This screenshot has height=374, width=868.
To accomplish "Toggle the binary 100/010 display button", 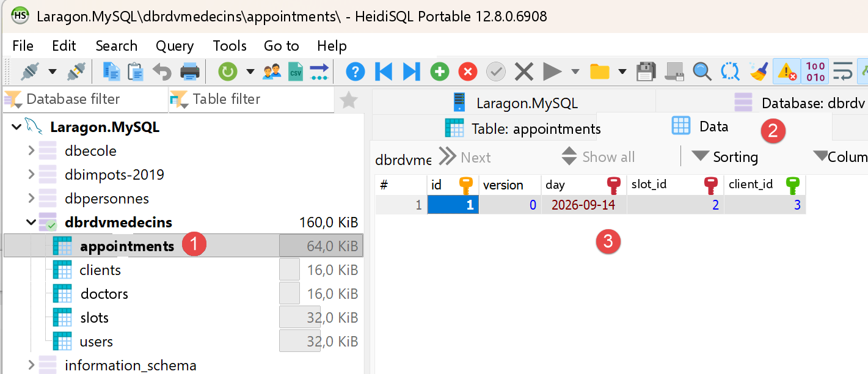I will click(815, 72).
